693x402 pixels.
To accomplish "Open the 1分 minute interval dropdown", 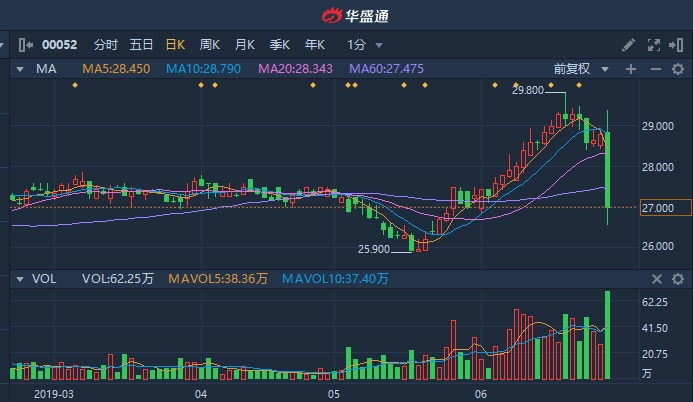I will (365, 45).
